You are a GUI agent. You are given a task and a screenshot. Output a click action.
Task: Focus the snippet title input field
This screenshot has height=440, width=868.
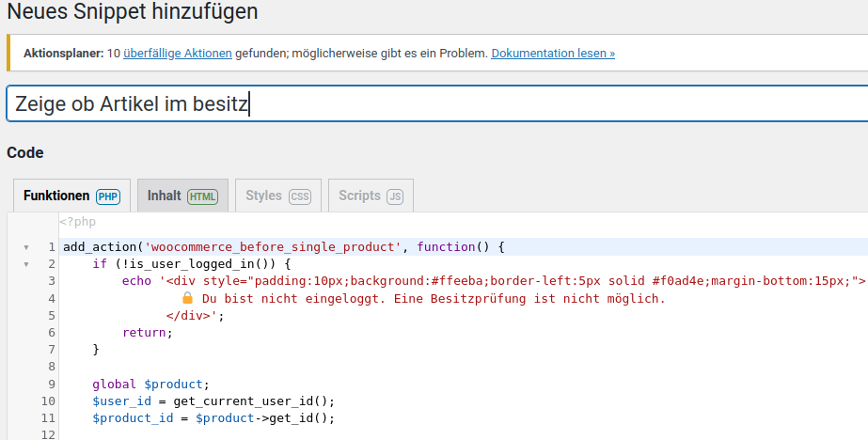coord(433,104)
